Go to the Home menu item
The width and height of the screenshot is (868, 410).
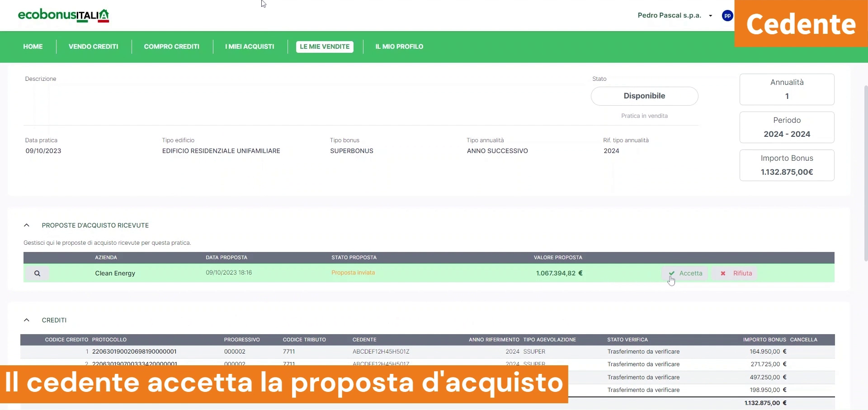pos(33,47)
